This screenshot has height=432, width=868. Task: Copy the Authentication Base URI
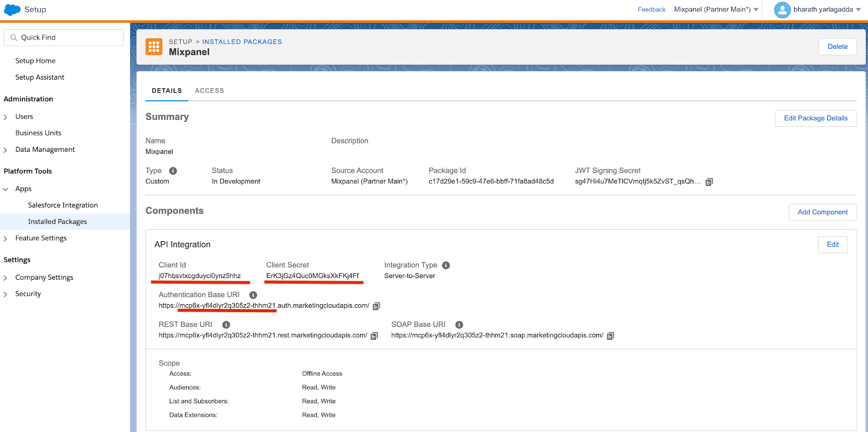(x=376, y=306)
